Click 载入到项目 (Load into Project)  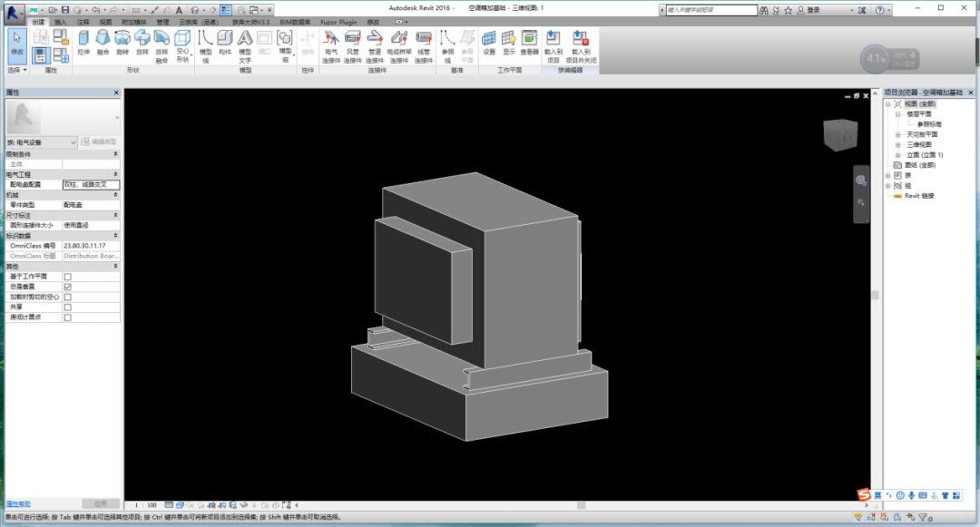pyautogui.click(x=554, y=46)
